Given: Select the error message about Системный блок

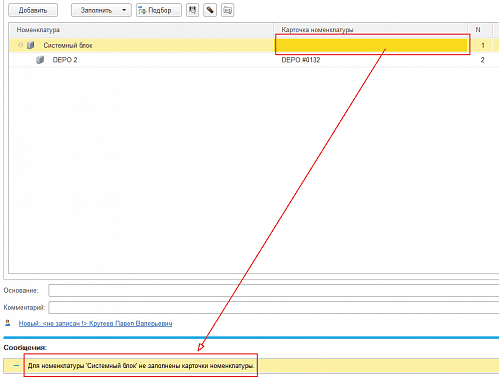Looking at the screenshot, I should 141,366.
